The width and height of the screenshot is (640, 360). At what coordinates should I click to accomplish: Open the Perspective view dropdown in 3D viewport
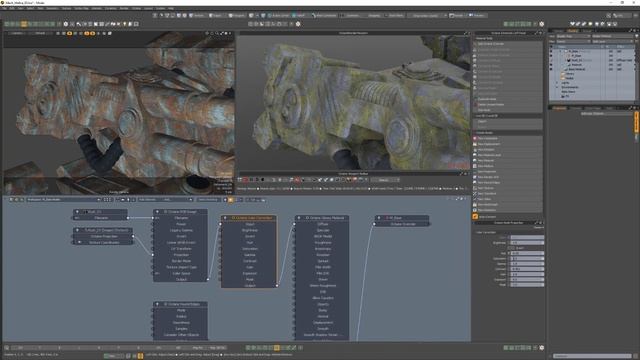(17, 33)
